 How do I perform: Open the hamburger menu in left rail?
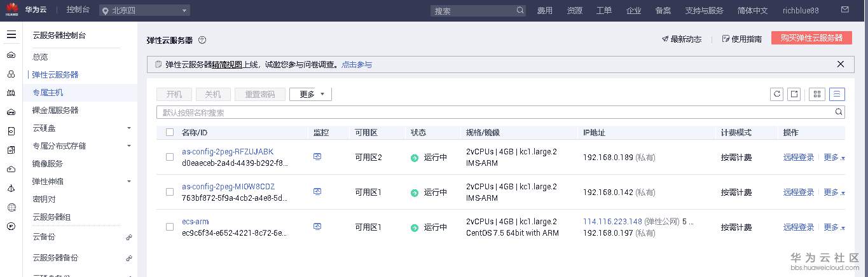11,35
